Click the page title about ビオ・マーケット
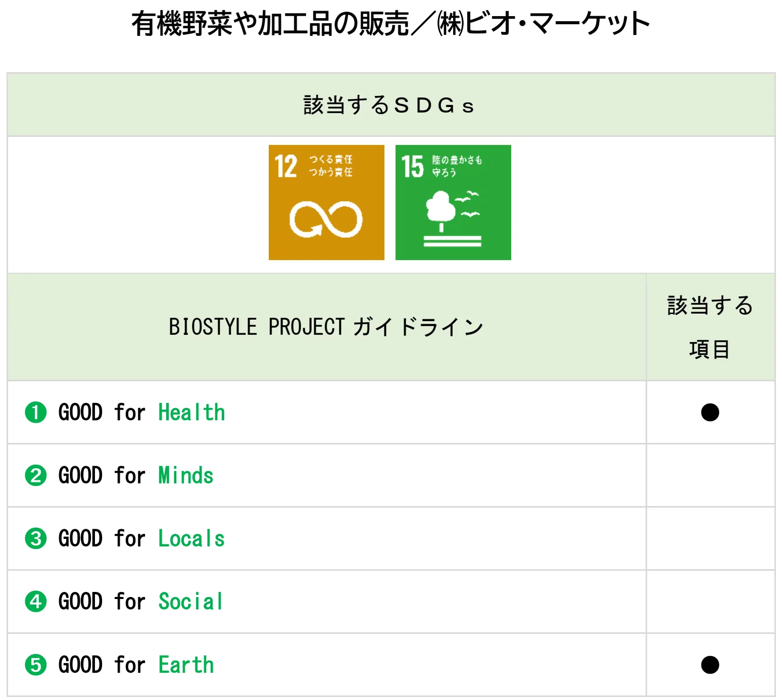The image size is (782, 700). point(390,24)
